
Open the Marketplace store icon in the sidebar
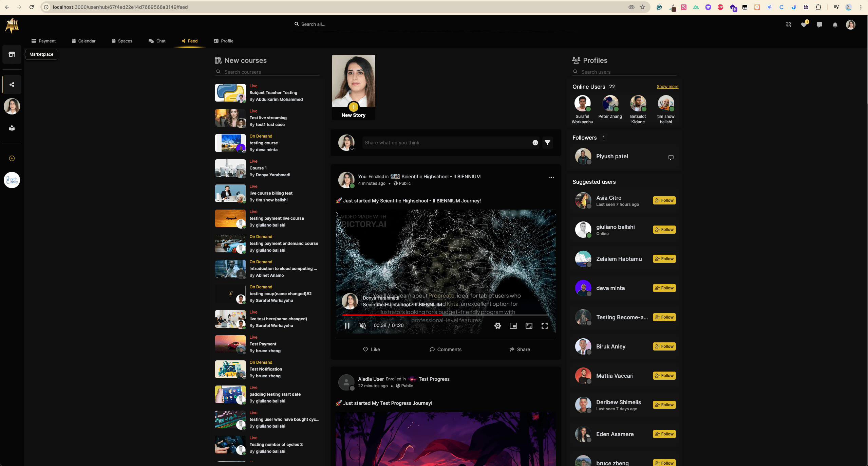click(x=12, y=54)
